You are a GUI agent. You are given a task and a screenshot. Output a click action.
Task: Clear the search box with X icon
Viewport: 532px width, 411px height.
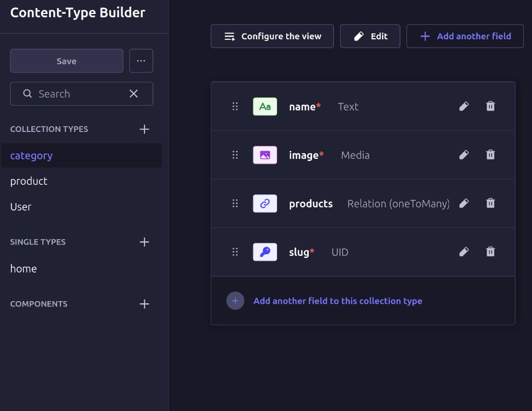click(134, 94)
